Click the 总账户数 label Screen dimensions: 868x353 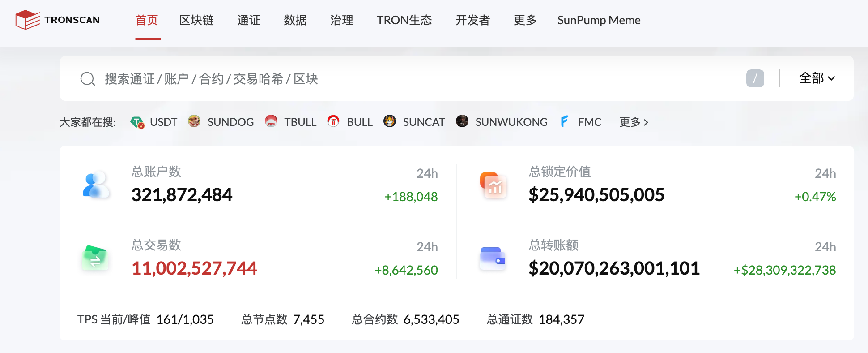pos(156,172)
